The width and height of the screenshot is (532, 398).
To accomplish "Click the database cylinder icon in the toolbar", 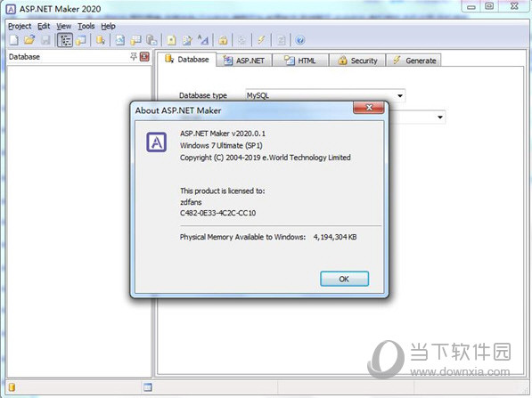I will (x=101, y=40).
